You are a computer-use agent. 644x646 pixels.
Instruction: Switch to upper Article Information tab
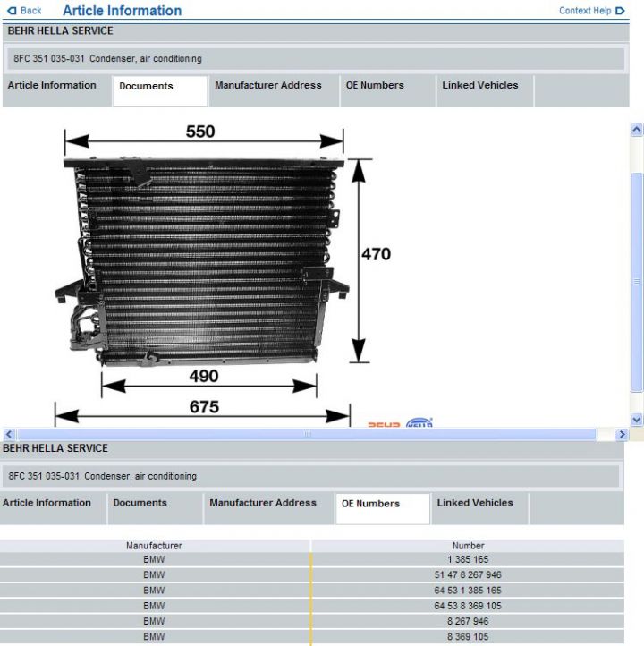point(57,91)
